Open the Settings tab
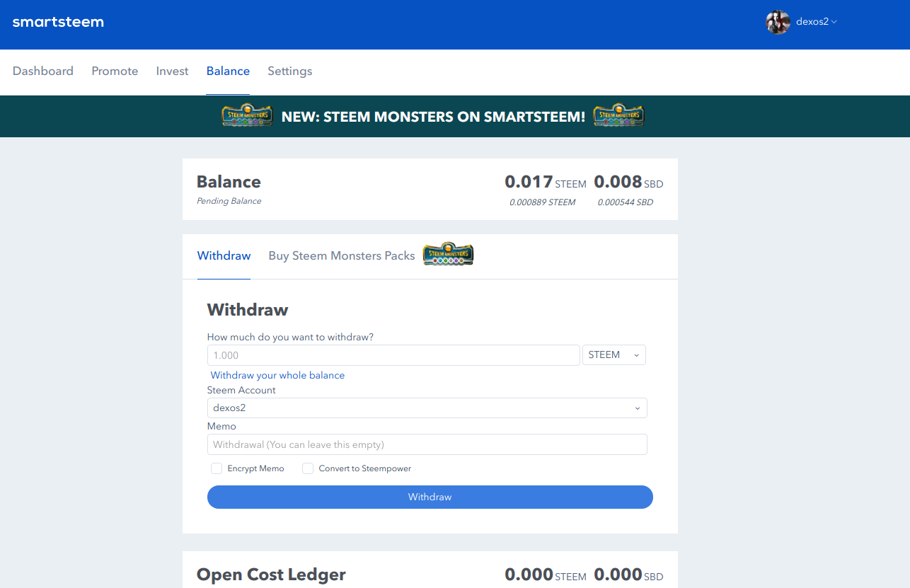 click(290, 71)
